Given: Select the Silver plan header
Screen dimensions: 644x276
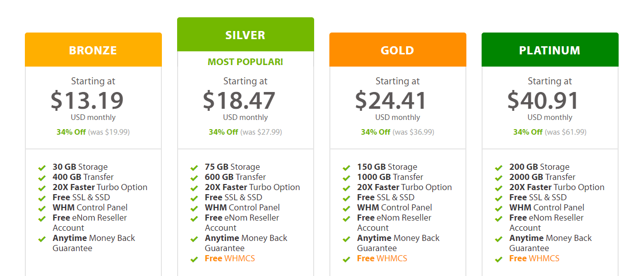Looking at the screenshot, I should (x=246, y=35).
